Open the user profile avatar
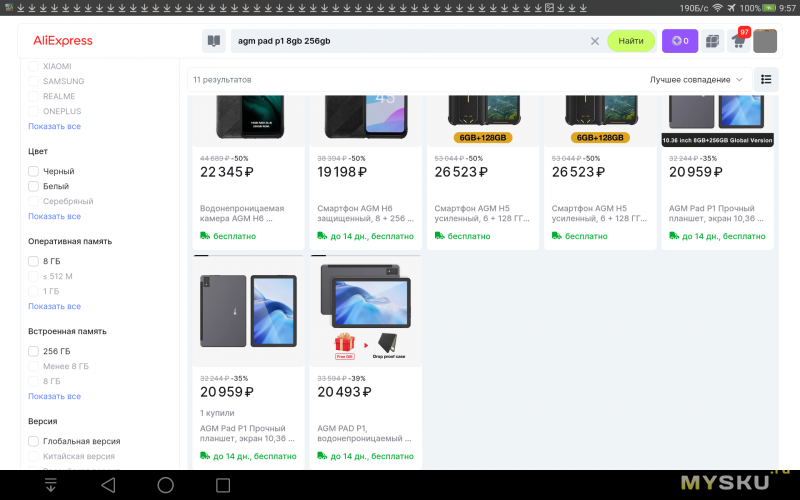The width and height of the screenshot is (800, 500). pyautogui.click(x=765, y=41)
